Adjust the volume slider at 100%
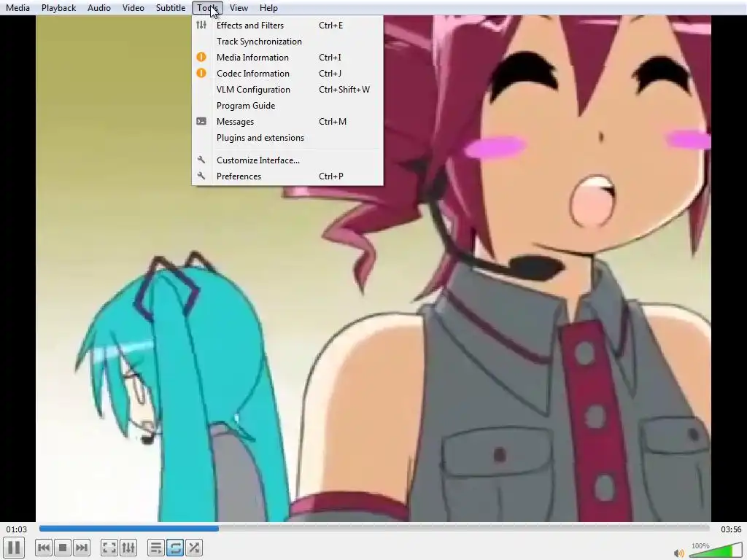747x560 pixels. [x=716, y=550]
